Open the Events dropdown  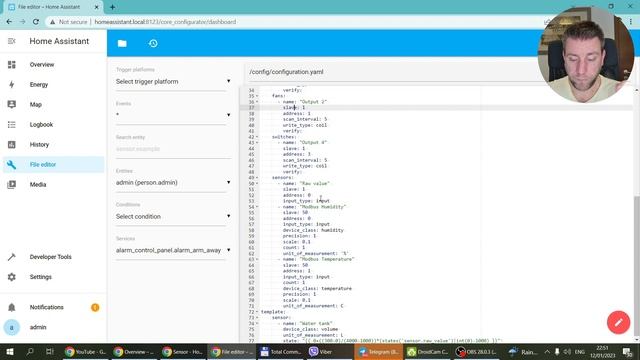[x=173, y=115]
